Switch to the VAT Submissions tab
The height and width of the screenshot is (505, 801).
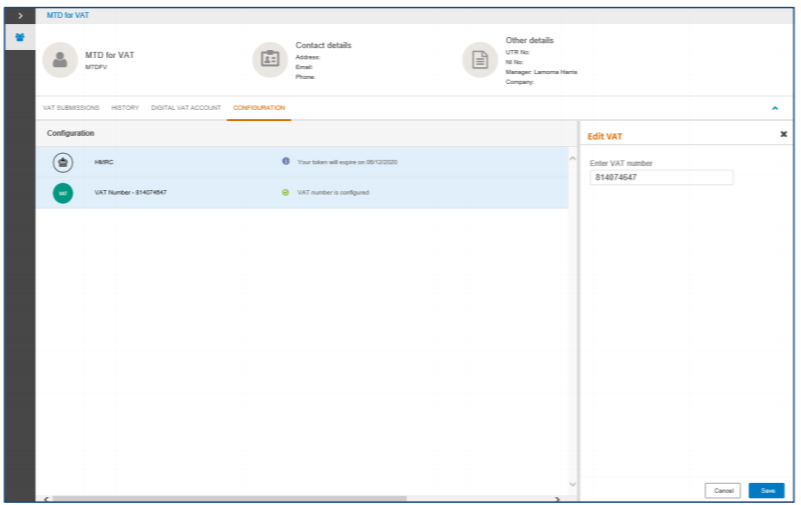click(x=71, y=108)
